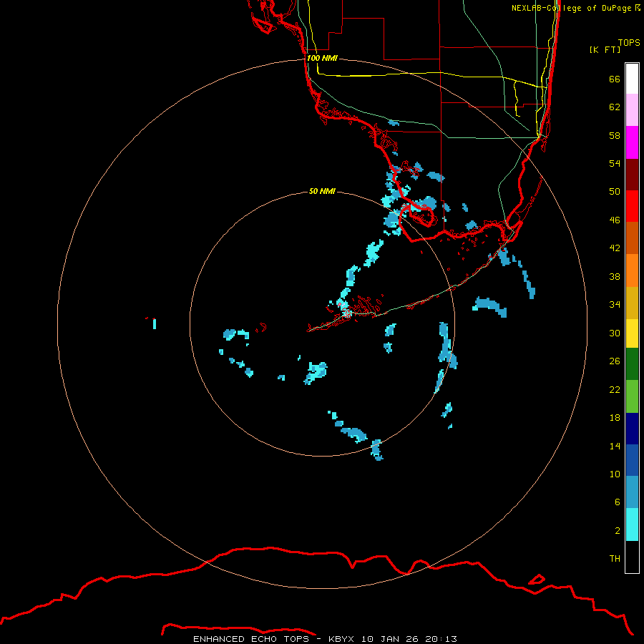Select the 38 value on the legend
Viewport: 644px width, 644px height.
coord(615,276)
